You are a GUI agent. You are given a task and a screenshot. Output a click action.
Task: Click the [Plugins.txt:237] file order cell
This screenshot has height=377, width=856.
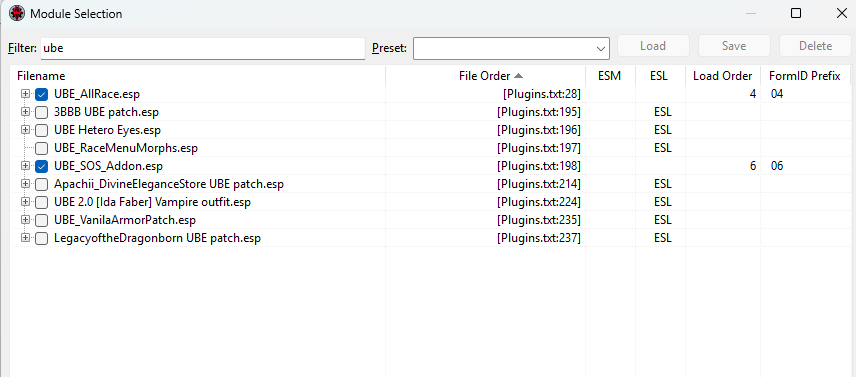point(539,238)
